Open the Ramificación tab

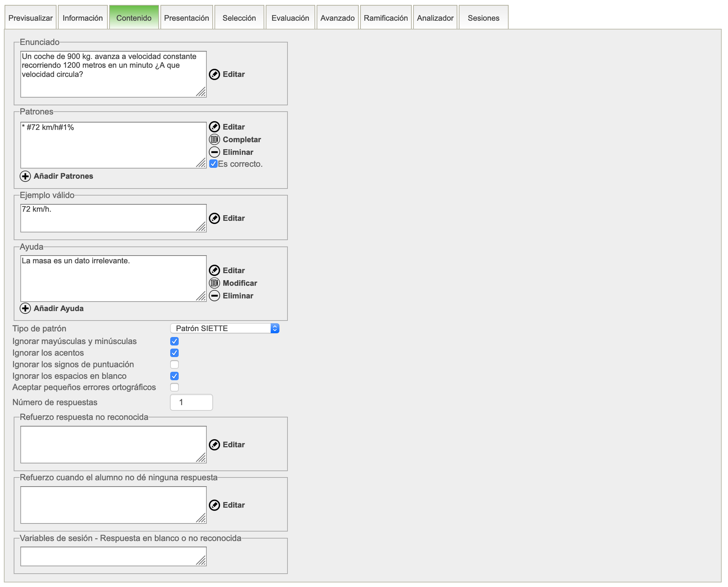click(x=385, y=18)
